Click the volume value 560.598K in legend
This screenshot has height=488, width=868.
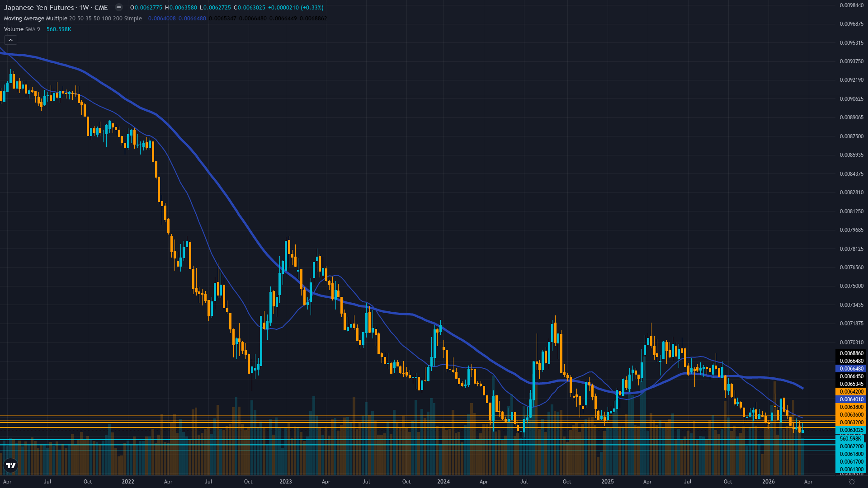(59, 29)
